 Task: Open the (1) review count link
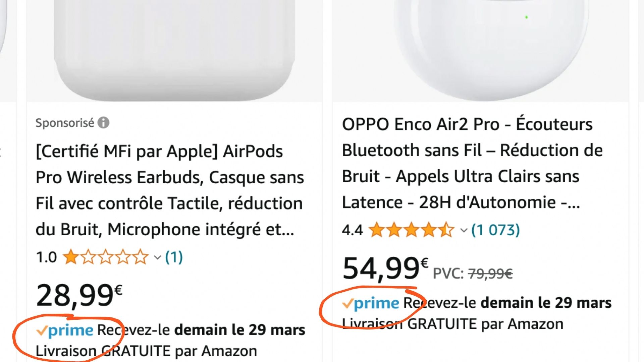click(174, 257)
